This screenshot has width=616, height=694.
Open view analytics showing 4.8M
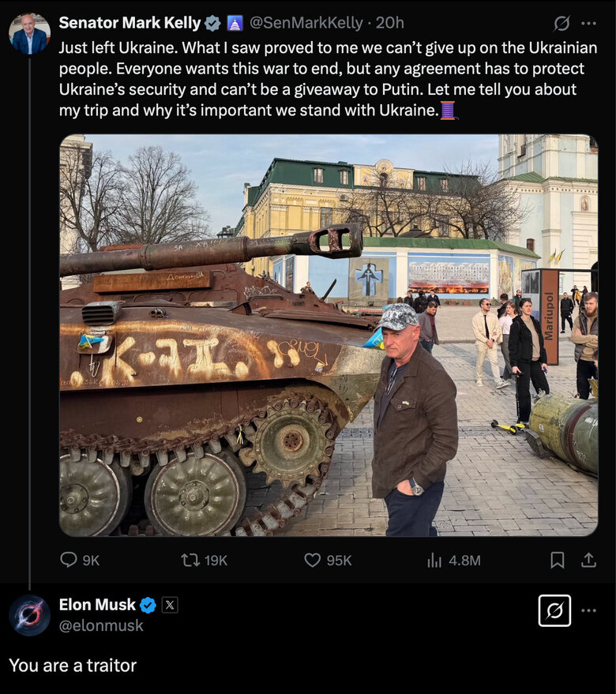[x=434, y=560]
